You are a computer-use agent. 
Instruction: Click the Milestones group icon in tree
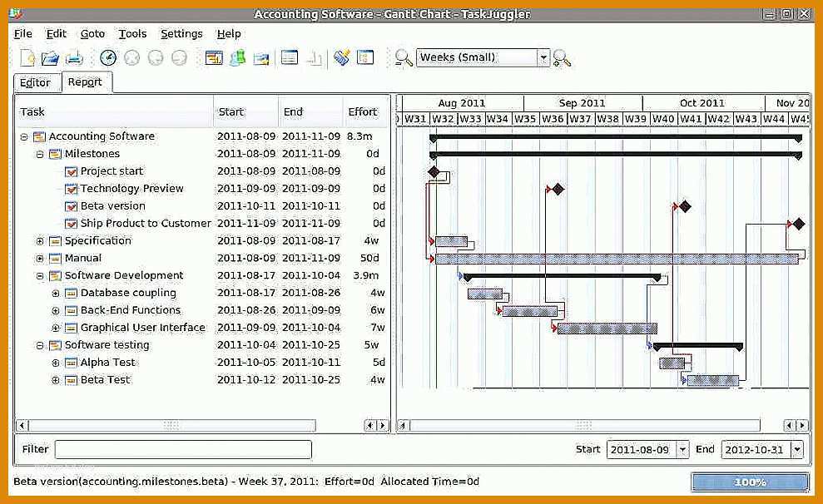[x=55, y=154]
